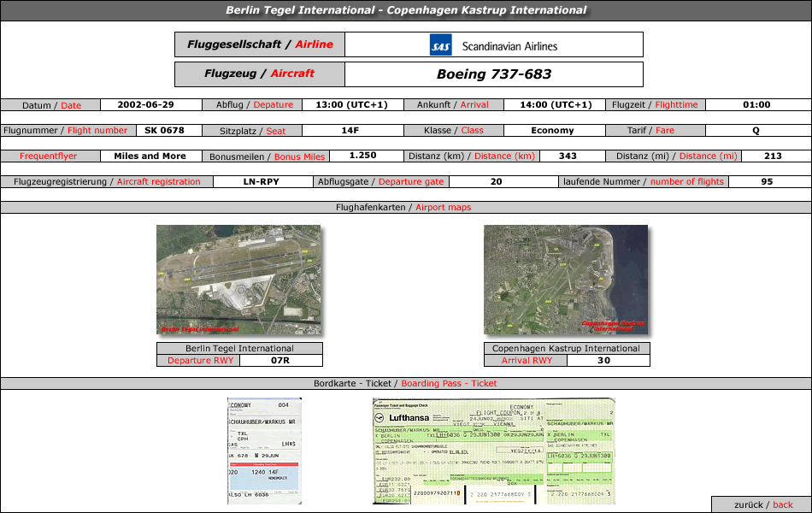Click the Flughafenkarten / Airport maps header
The height and width of the screenshot is (513, 812).
point(403,207)
